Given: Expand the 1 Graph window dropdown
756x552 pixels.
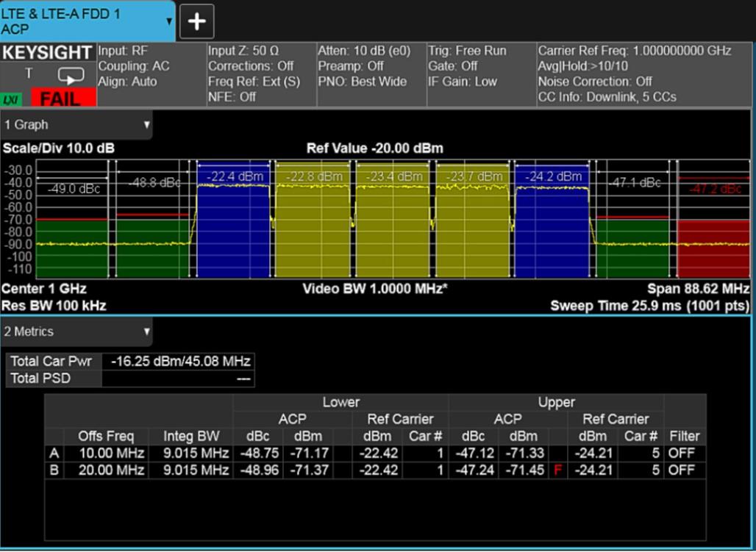Looking at the screenshot, I should point(146,125).
